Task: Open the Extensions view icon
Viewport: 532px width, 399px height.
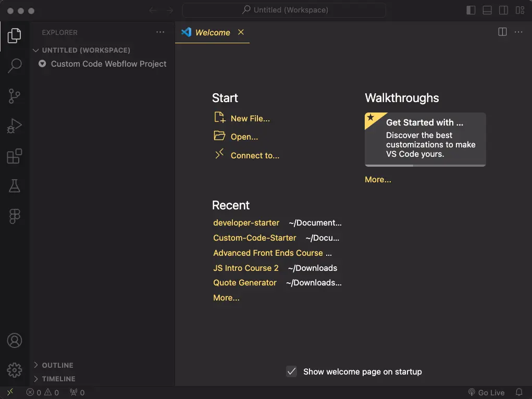Action: point(14,156)
